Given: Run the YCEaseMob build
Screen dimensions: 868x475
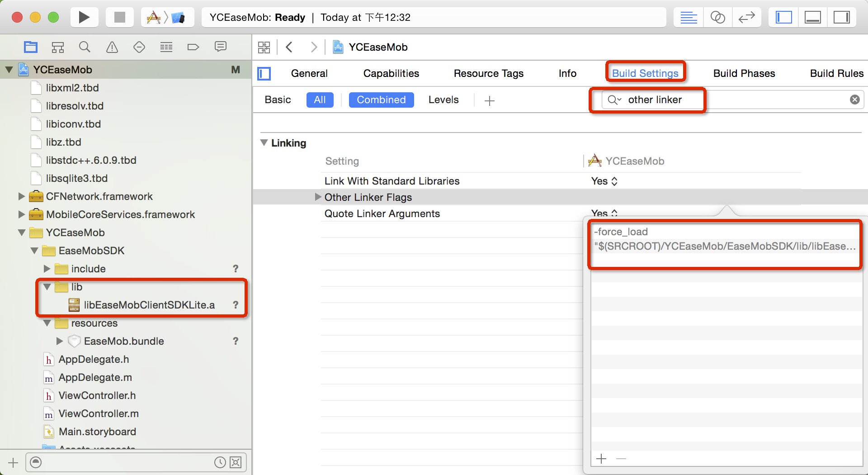Looking at the screenshot, I should [x=84, y=17].
